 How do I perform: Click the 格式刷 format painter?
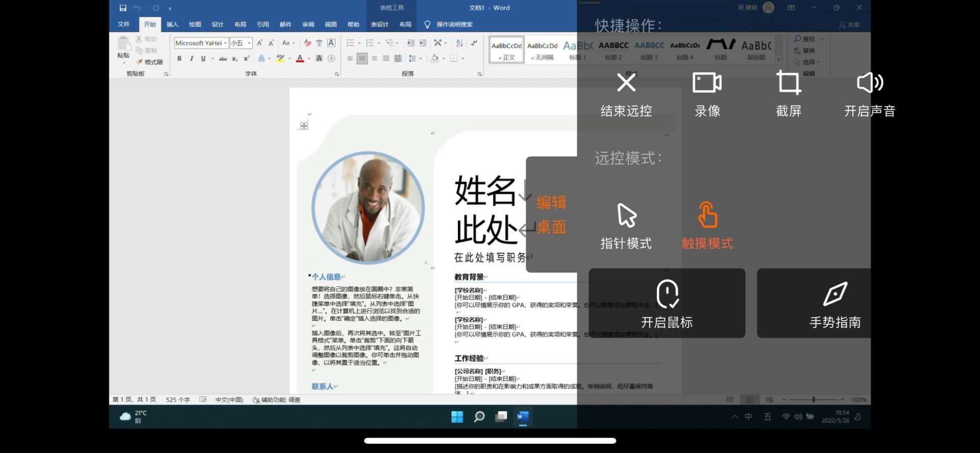coord(150,62)
